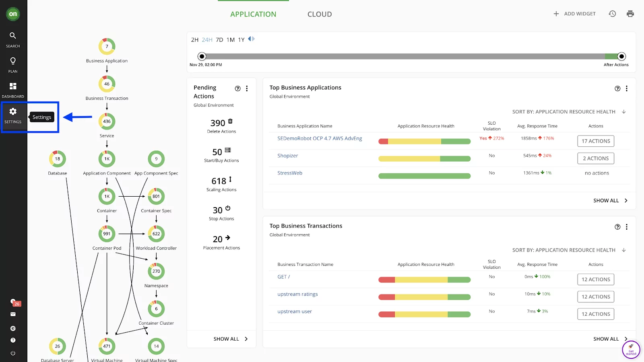Click Pending Actions help icon

coord(237,88)
